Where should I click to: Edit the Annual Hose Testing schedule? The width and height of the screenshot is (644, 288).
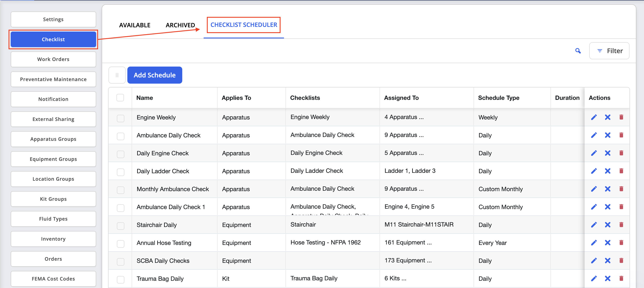coord(594,243)
